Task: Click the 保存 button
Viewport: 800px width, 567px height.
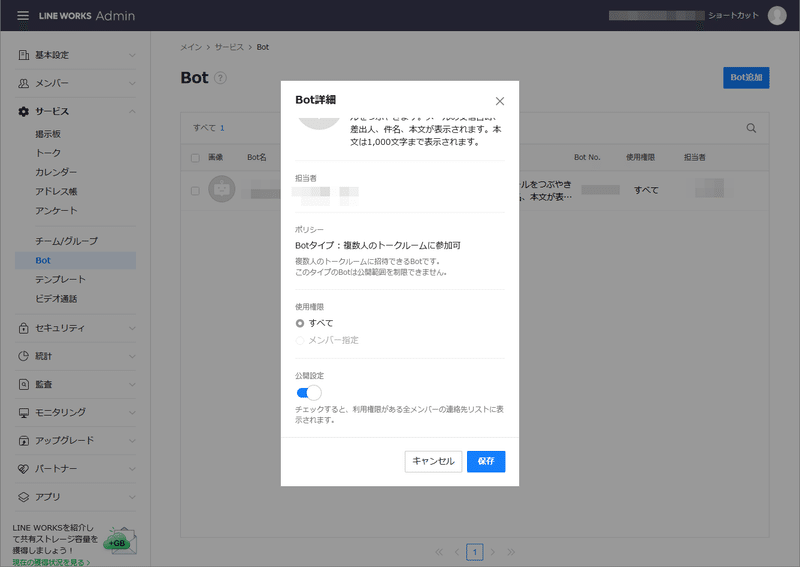Action: [x=486, y=461]
